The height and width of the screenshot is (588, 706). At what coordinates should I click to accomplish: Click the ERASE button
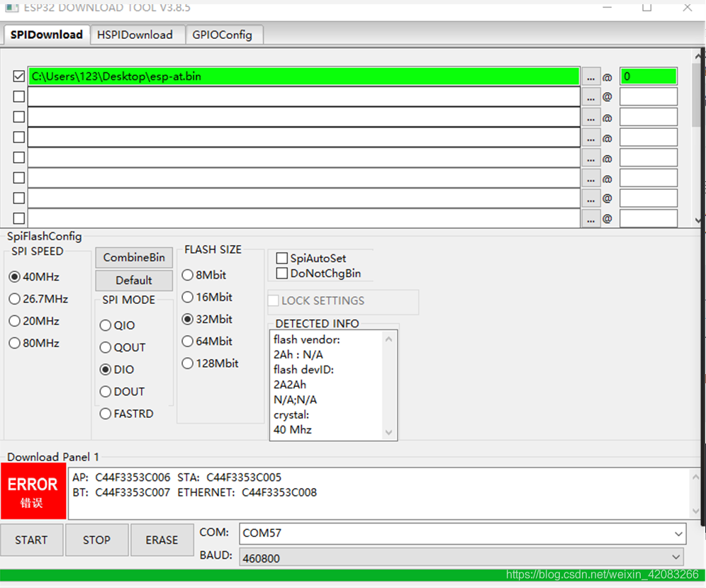[162, 539]
